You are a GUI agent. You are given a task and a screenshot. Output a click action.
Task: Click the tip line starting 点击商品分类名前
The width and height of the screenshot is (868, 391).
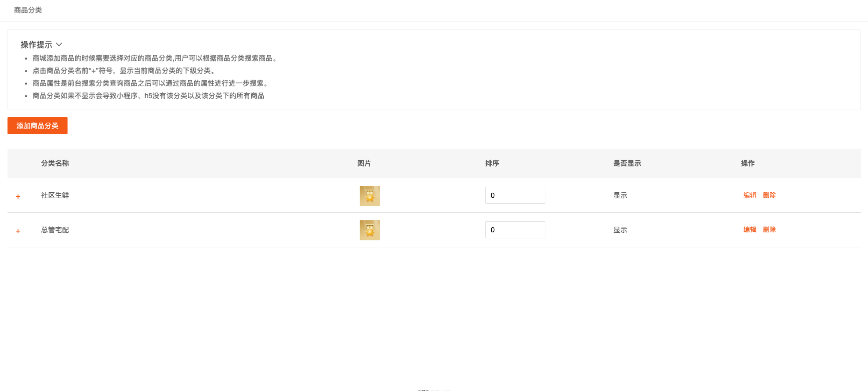click(125, 71)
